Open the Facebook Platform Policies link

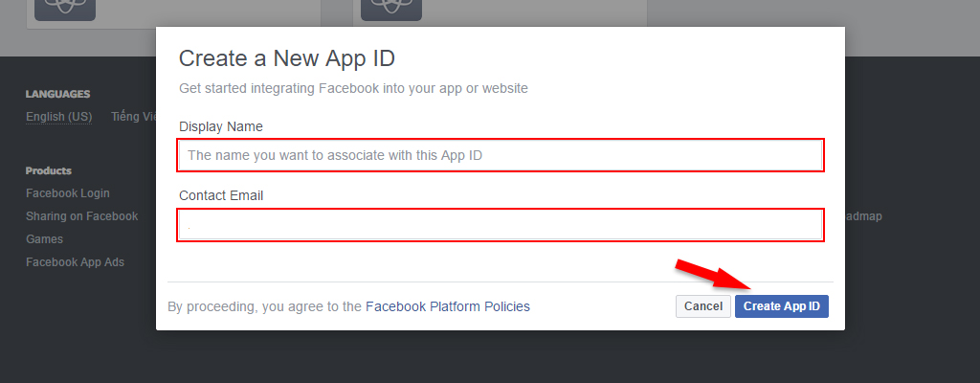click(448, 306)
